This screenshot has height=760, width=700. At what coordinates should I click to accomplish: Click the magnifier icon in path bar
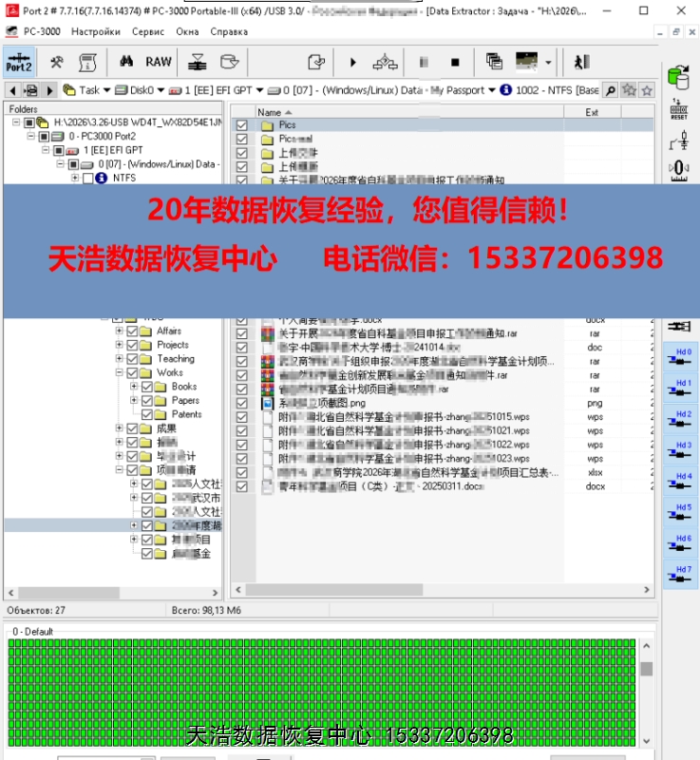point(611,90)
